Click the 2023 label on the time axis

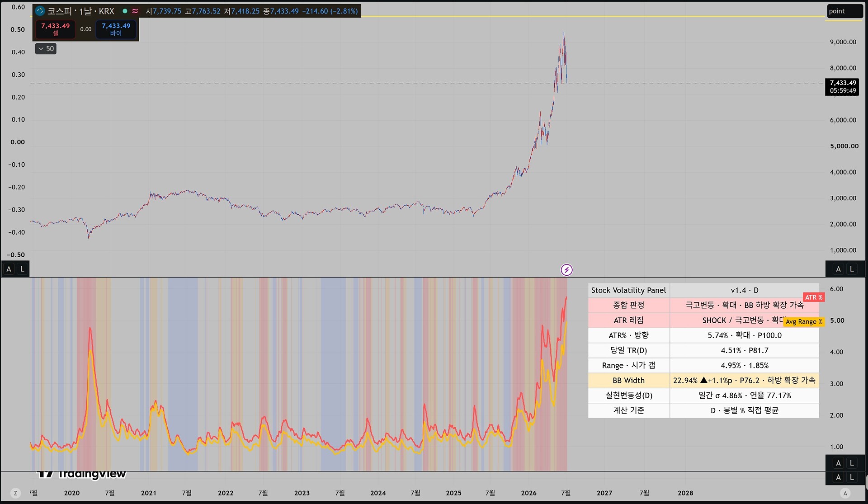coord(302,493)
